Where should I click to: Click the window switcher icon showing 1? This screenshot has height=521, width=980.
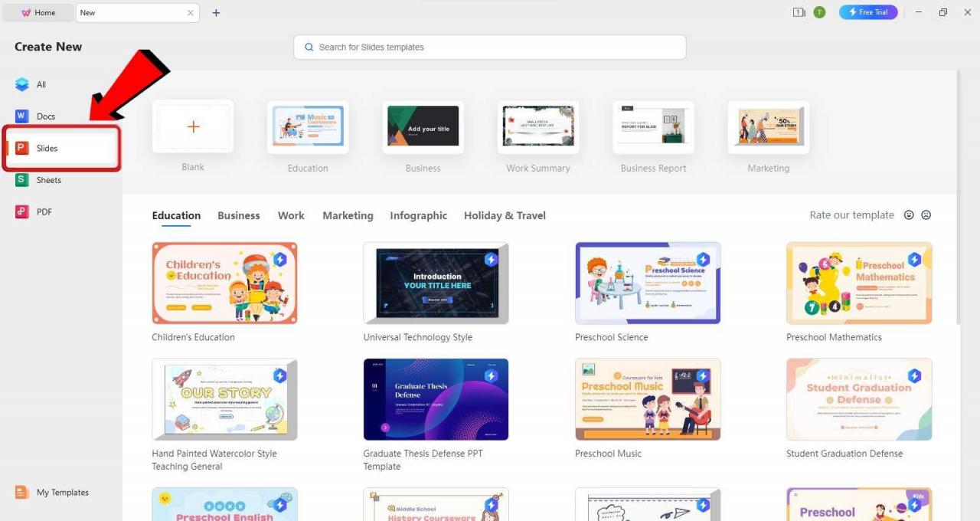[799, 12]
